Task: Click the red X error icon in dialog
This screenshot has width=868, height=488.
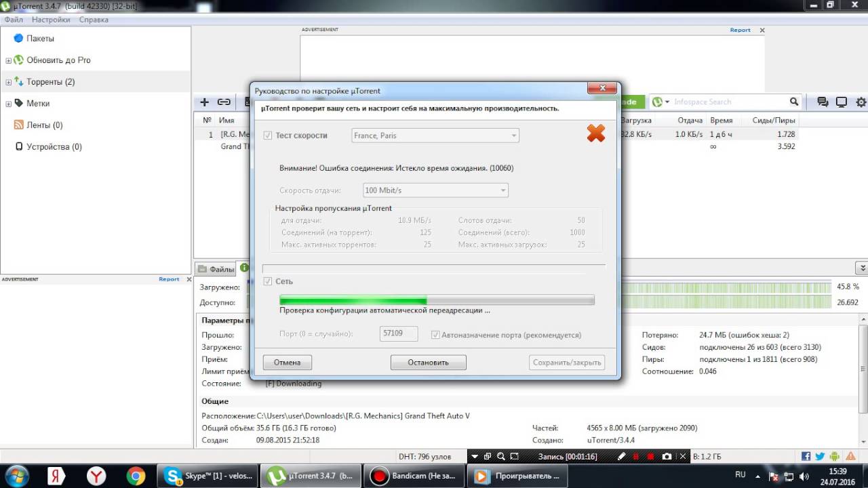Action: point(596,133)
